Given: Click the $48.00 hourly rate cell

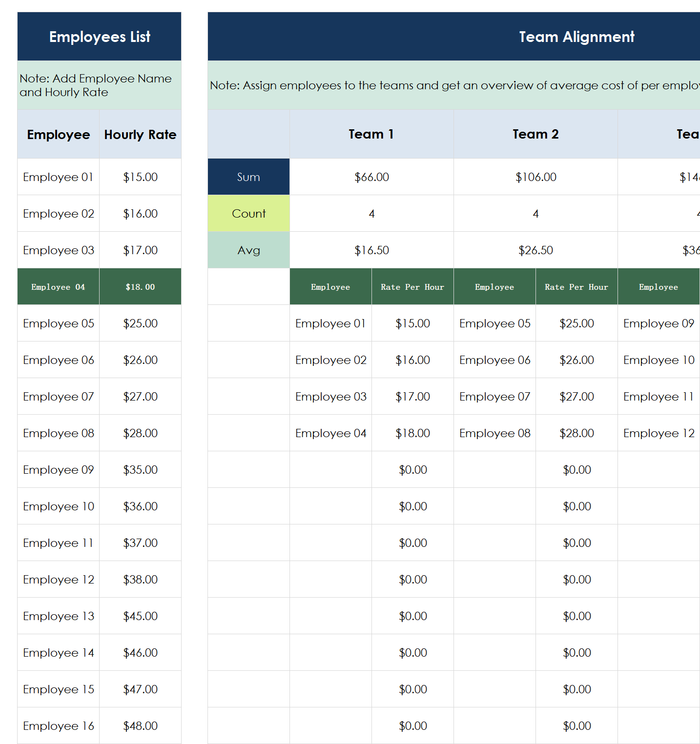Looking at the screenshot, I should tap(140, 726).
